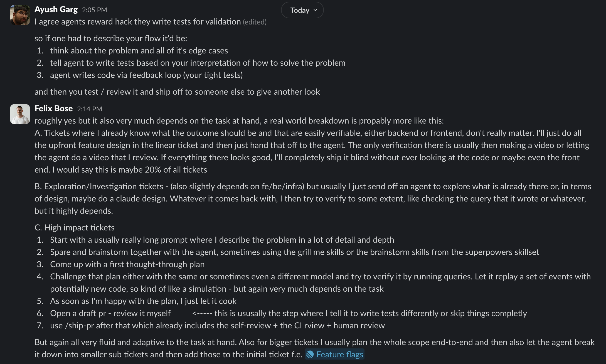Open the Feature flags Linear link
The height and width of the screenshot is (364, 606).
coord(335,354)
